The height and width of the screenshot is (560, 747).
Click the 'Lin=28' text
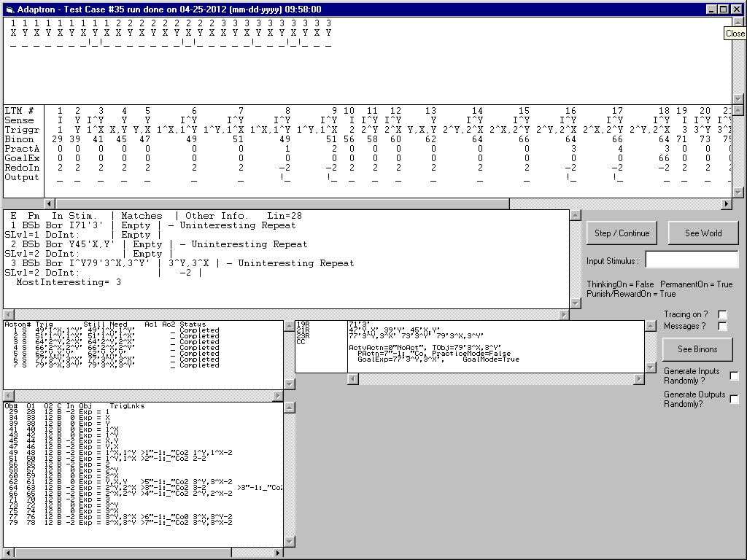pyautogui.click(x=285, y=216)
